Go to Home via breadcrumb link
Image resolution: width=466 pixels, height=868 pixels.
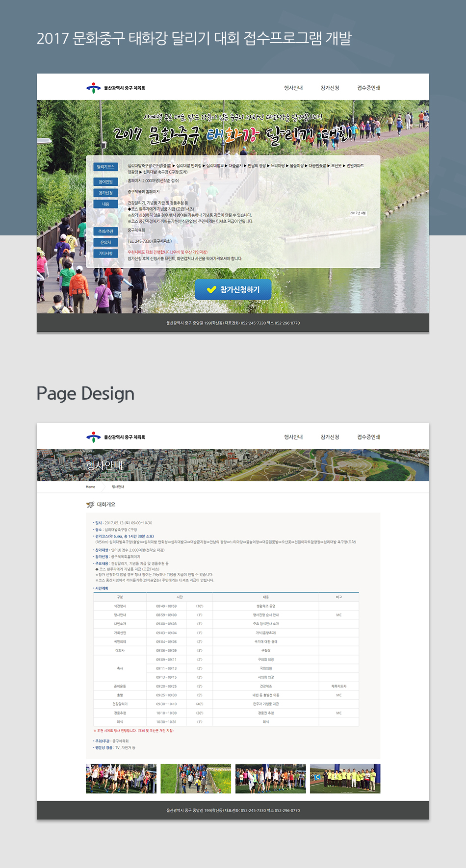coord(90,487)
